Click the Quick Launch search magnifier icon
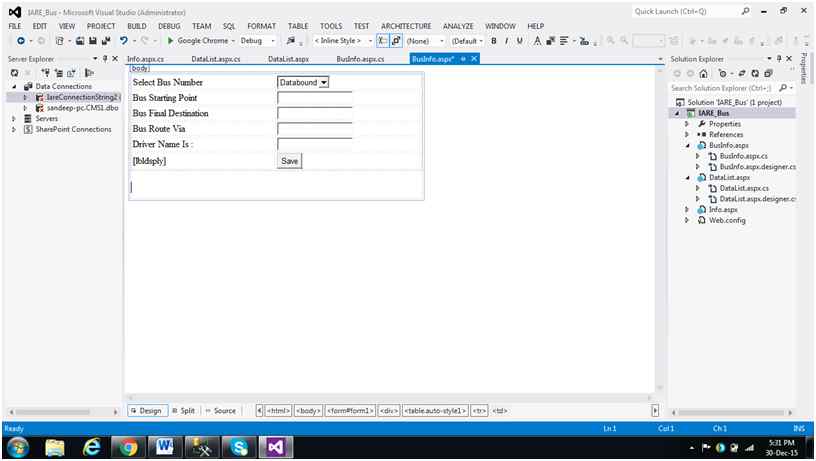Viewport: 816px width, 461px height. tap(745, 11)
